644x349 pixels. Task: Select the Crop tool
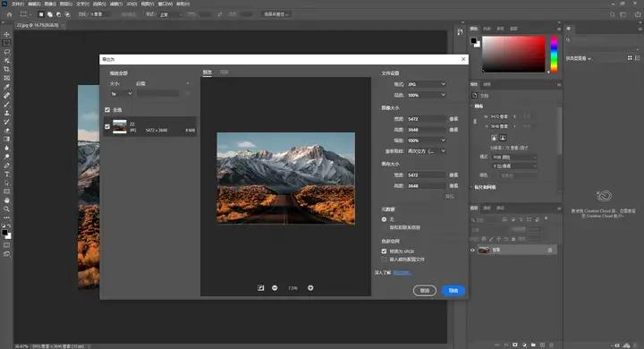pos(6,69)
